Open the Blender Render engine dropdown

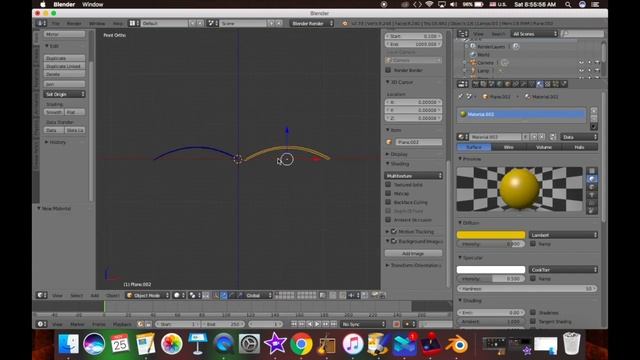coord(312,23)
